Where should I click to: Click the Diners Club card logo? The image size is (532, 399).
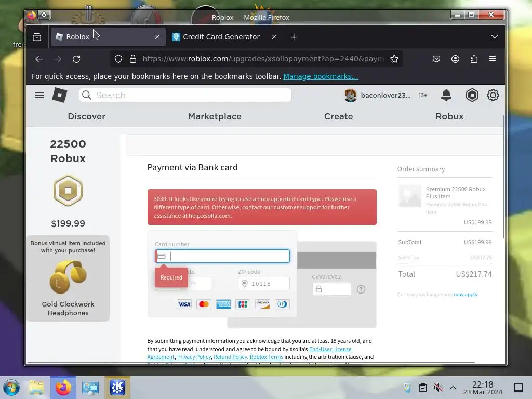(282, 304)
